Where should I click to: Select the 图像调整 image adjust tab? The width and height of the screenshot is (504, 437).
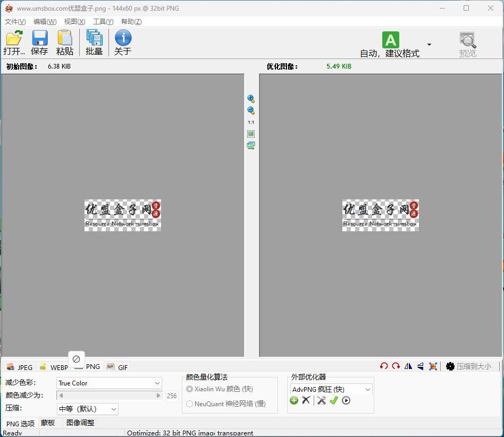(x=80, y=423)
